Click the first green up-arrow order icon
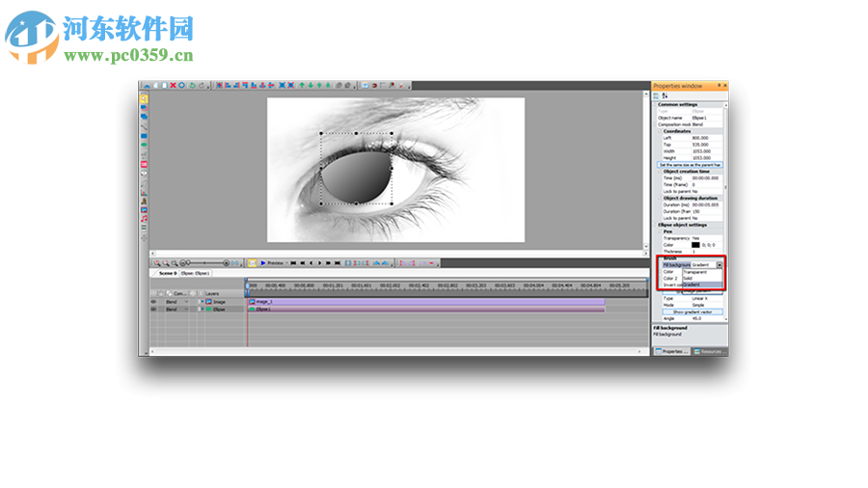This screenshot has width=868, height=488. pyautogui.click(x=302, y=85)
